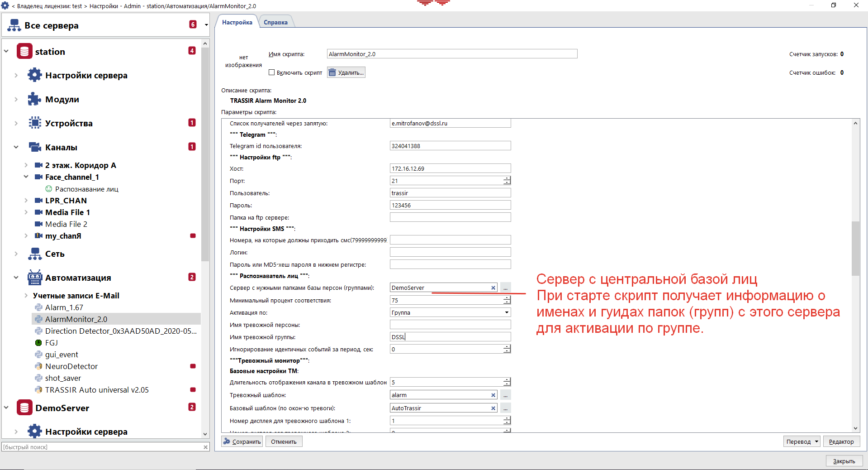Click the 'Сохранить' button

[x=242, y=441]
